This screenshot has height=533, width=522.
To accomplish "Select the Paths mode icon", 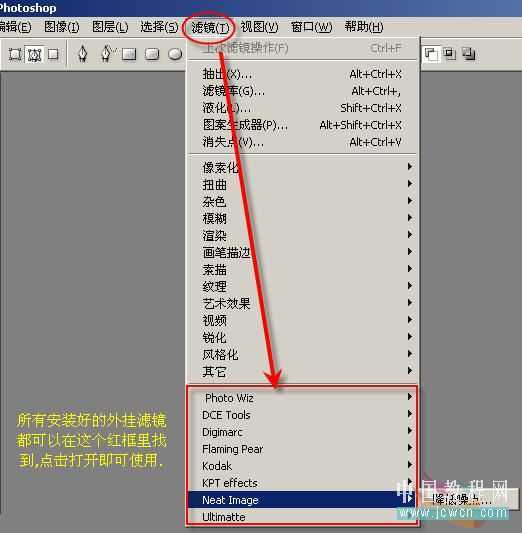I will pyautogui.click(x=34, y=54).
